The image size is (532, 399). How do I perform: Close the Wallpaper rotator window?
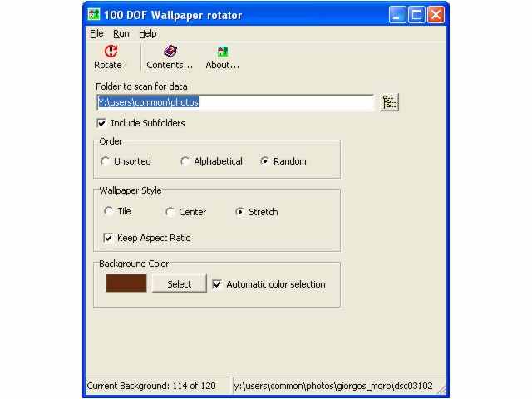click(x=436, y=15)
